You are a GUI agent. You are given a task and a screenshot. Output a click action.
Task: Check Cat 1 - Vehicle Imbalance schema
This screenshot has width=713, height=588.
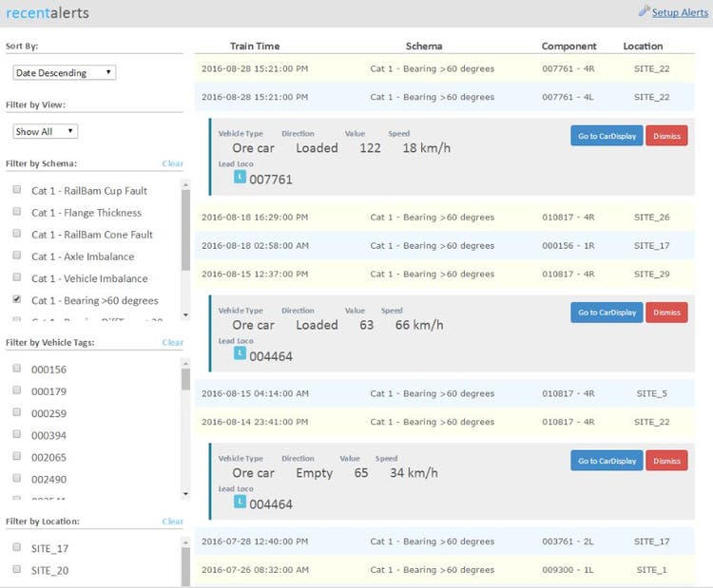point(17,276)
